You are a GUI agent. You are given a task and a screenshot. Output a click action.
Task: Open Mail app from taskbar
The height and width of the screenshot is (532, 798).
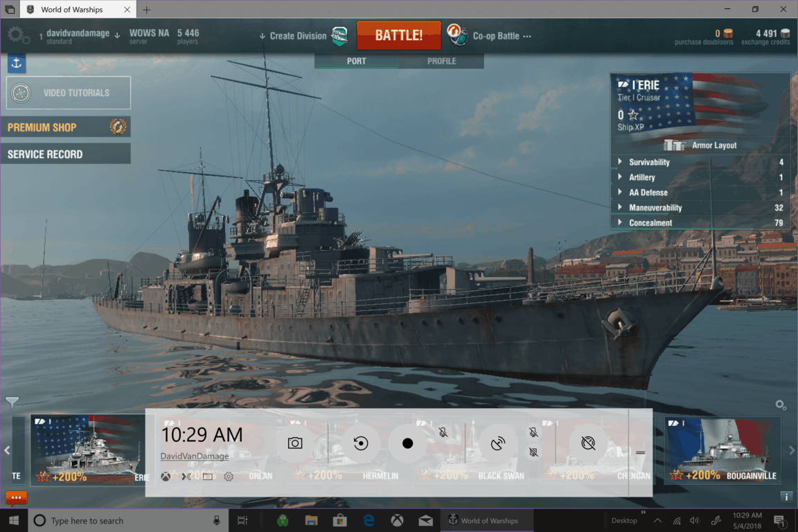click(425, 520)
